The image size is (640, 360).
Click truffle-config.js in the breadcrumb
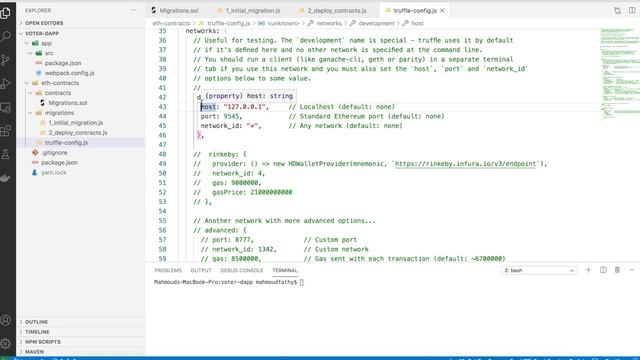point(229,23)
